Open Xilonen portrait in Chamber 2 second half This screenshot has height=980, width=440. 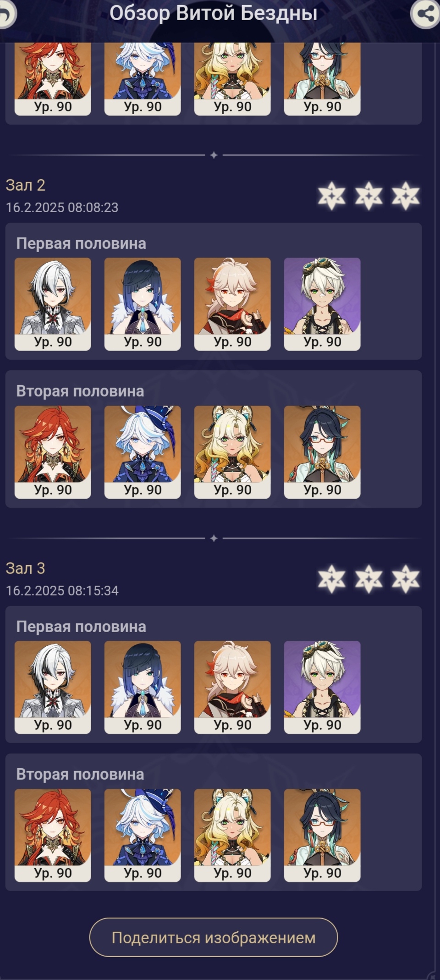point(232,452)
